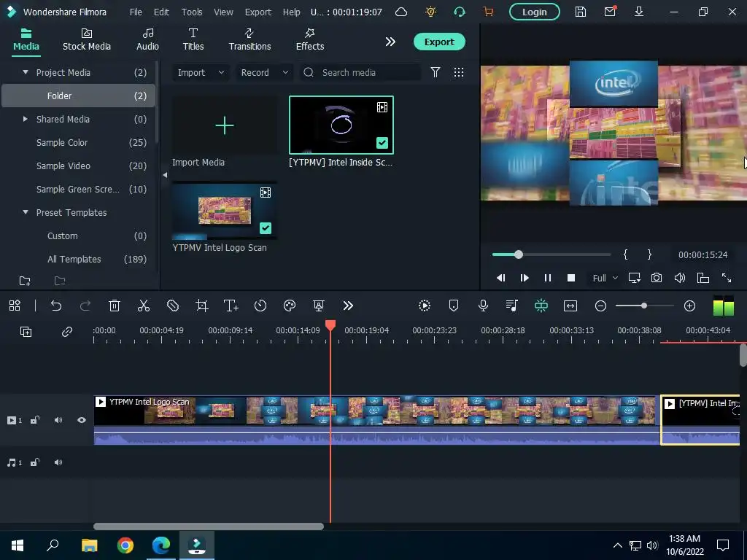747x560 pixels.
Task: Play the preview forward
Action: [x=525, y=278]
